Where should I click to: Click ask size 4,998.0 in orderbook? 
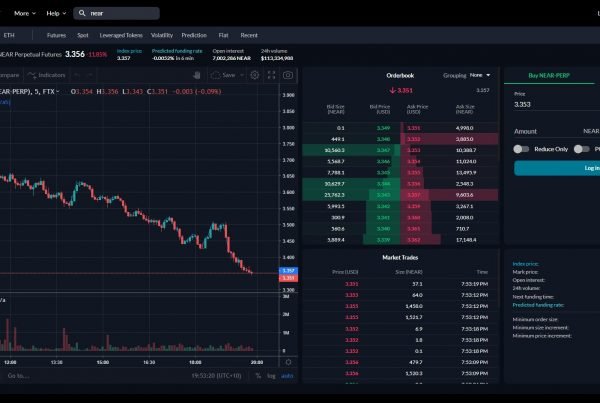pos(465,128)
